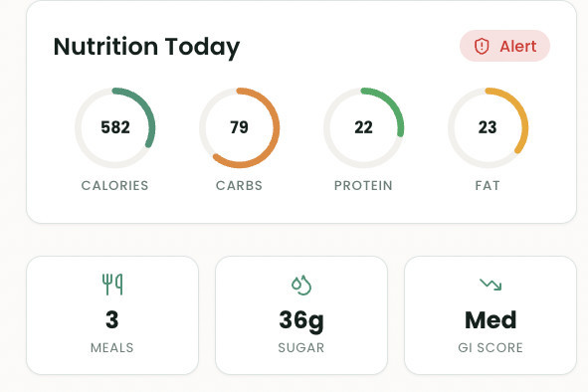Click the Nutrition Today heading
The image size is (588, 392).
pyautogui.click(x=146, y=48)
